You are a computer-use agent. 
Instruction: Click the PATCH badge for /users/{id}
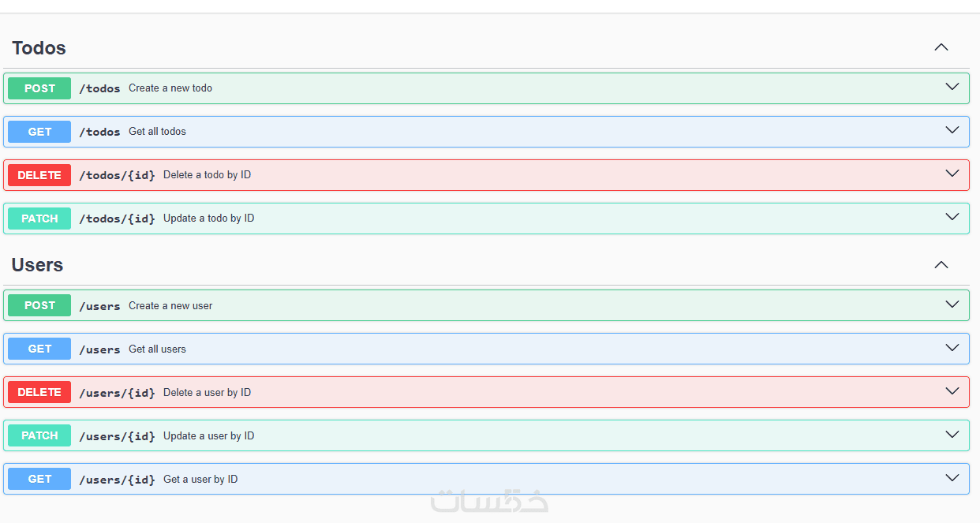pos(39,435)
